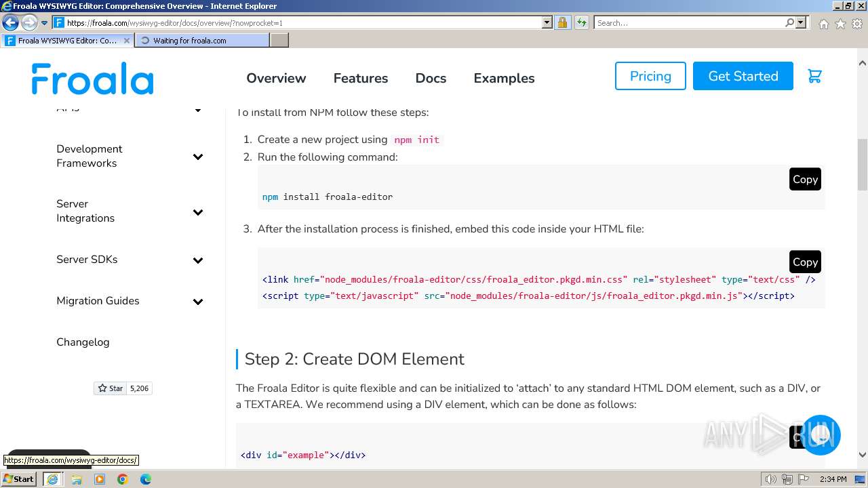The width and height of the screenshot is (868, 488).
Task: Click the volume speaker tray icon
Action: (x=770, y=479)
